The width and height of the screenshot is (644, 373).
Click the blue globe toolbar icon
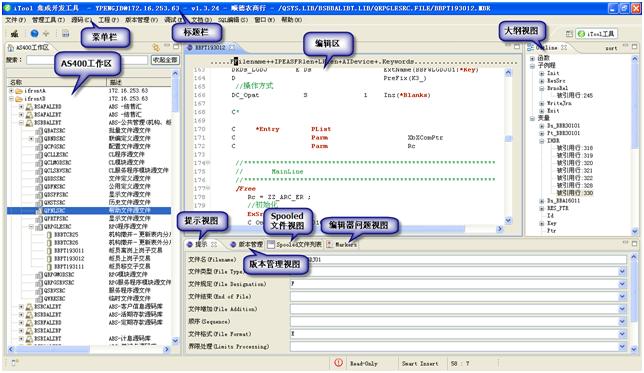click(x=34, y=34)
